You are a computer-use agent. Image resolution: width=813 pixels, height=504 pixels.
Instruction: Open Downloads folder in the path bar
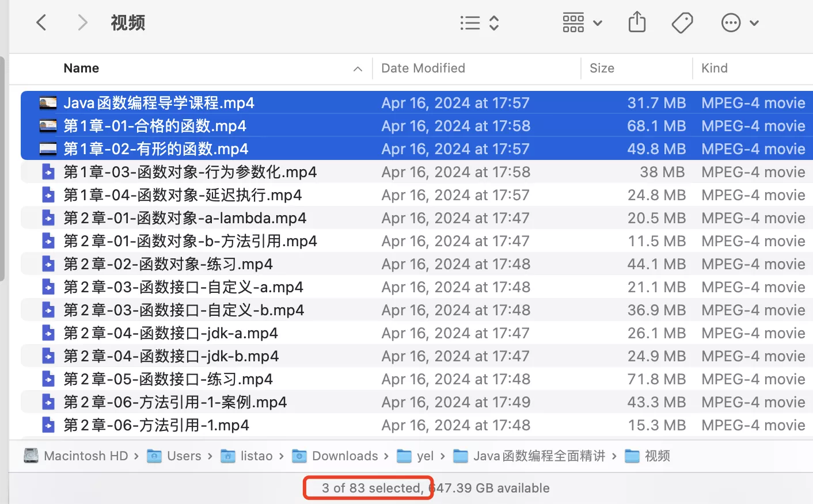[x=335, y=456]
